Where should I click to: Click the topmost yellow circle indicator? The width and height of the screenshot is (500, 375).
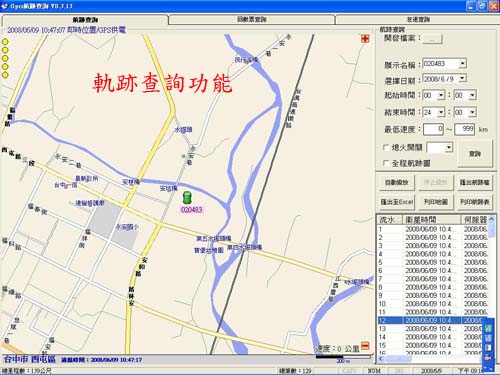pos(5,42)
